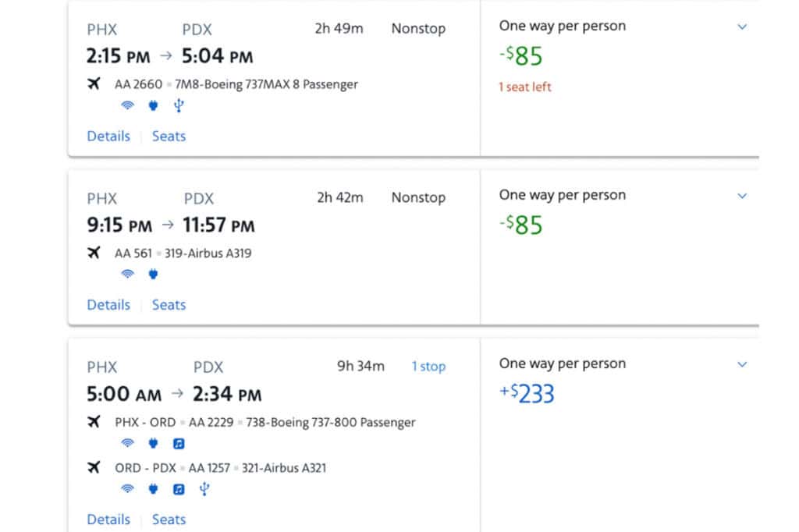Expand fare details on the 9:15 PM flight
This screenshot has height=532, width=799.
pyautogui.click(x=741, y=196)
